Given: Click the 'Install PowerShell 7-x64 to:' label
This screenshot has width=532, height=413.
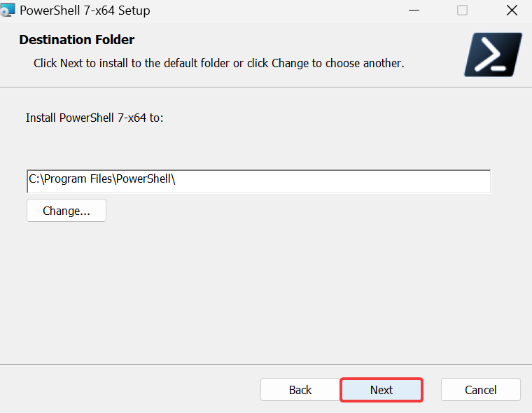Looking at the screenshot, I should coord(94,118).
